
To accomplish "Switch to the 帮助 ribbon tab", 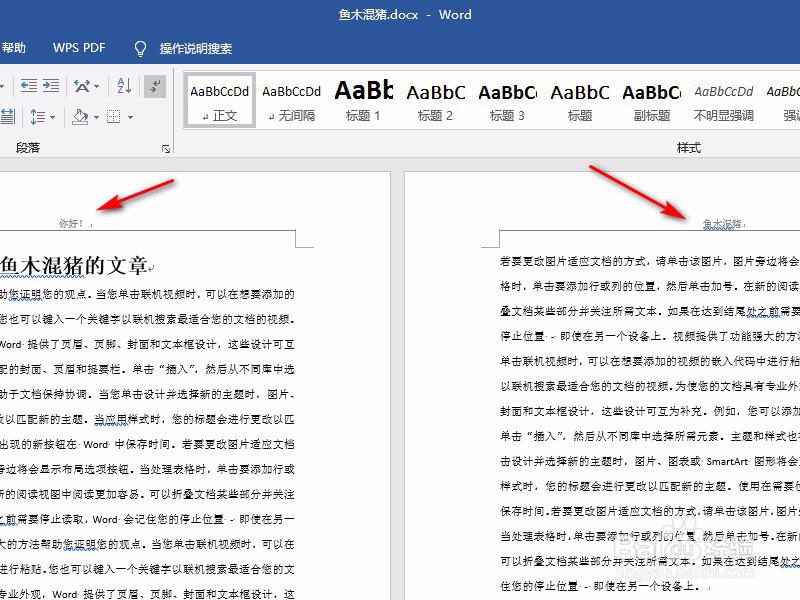I will pyautogui.click(x=15, y=47).
